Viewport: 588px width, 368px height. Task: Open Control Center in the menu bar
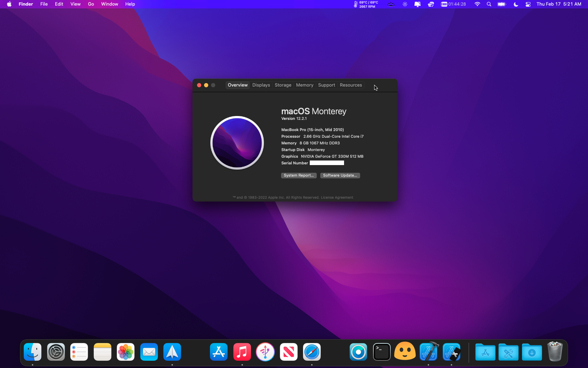click(528, 4)
